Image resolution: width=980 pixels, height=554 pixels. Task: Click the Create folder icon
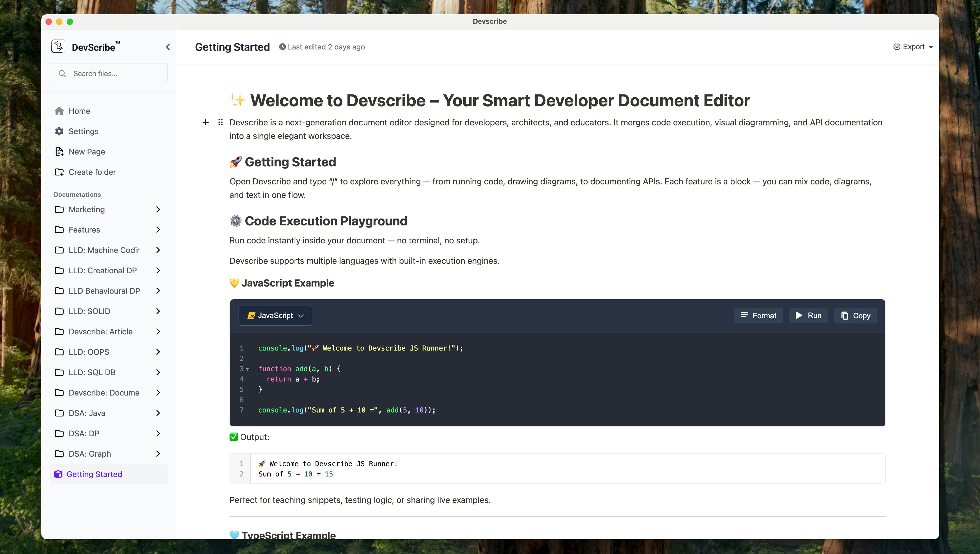(59, 172)
